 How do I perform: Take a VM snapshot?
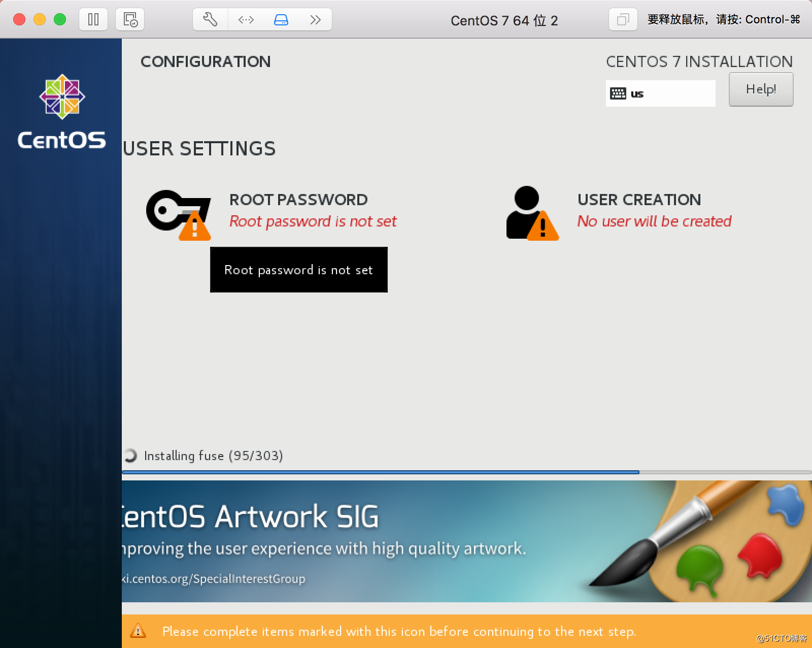(130, 20)
